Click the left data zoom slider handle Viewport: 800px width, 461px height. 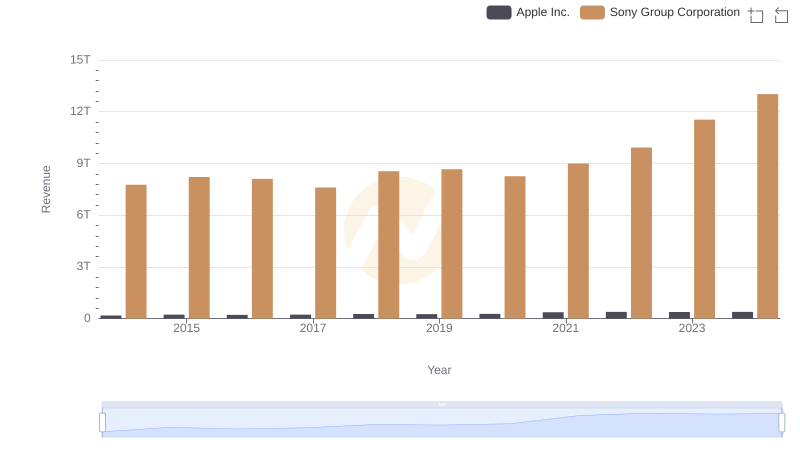coord(103,423)
